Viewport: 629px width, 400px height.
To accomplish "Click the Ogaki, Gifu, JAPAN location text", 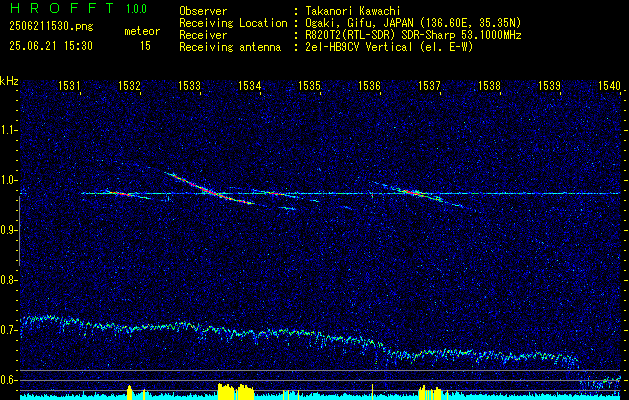I will point(413,23).
